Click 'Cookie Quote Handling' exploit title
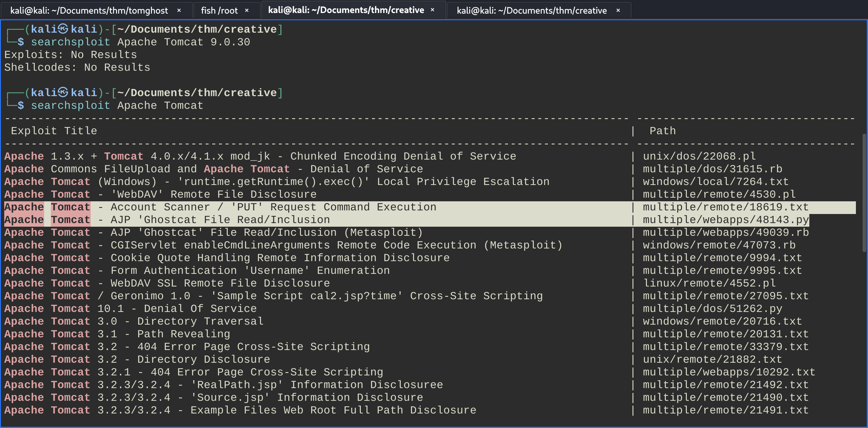The image size is (868, 428). (x=227, y=258)
